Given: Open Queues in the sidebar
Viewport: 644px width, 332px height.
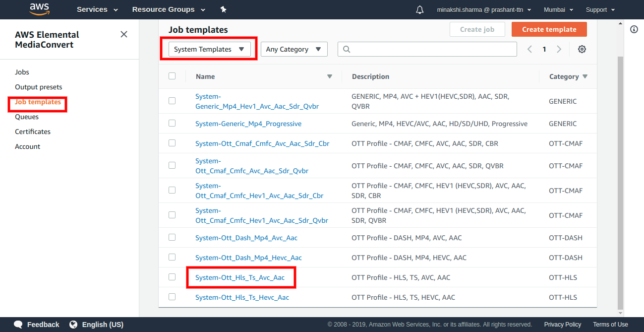Looking at the screenshot, I should [27, 117].
